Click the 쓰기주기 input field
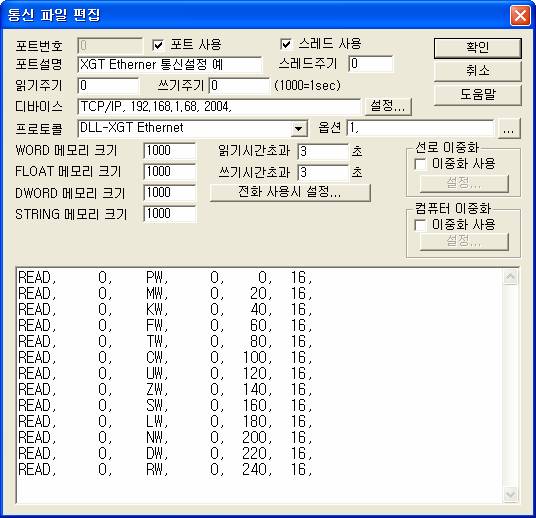Image resolution: width=536 pixels, height=518 pixels. click(239, 85)
